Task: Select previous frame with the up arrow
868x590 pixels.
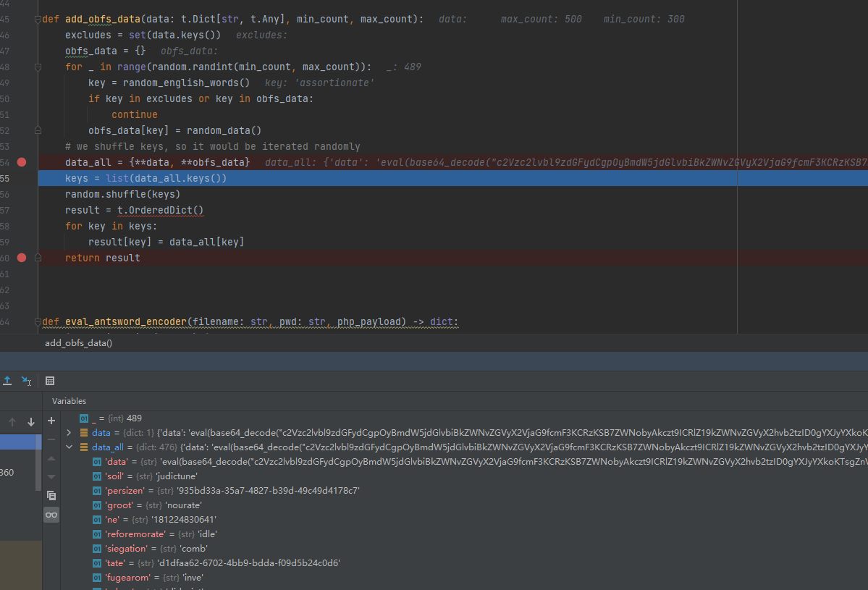Action: tap(12, 422)
